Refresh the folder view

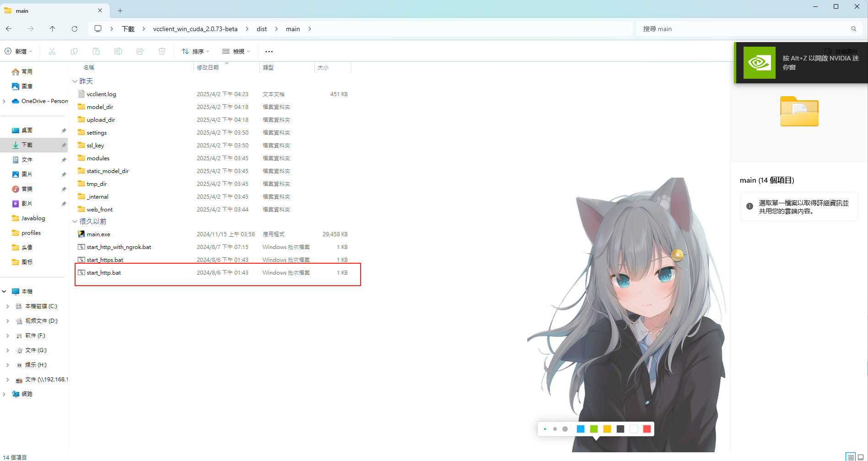(75, 29)
